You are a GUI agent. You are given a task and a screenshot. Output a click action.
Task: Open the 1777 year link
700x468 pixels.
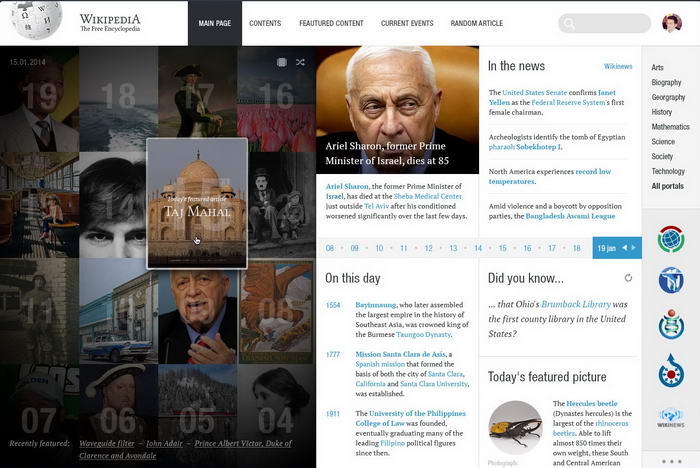click(x=333, y=354)
